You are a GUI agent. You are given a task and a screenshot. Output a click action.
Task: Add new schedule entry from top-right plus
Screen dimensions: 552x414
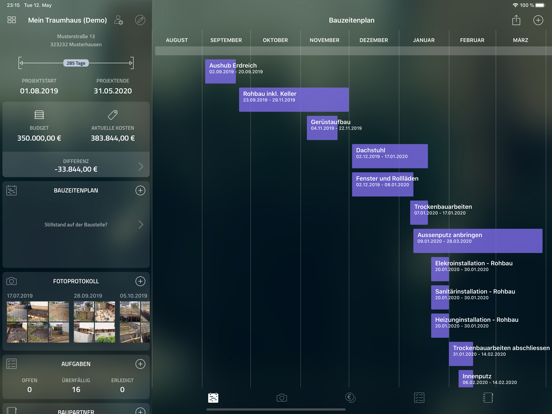click(x=538, y=20)
